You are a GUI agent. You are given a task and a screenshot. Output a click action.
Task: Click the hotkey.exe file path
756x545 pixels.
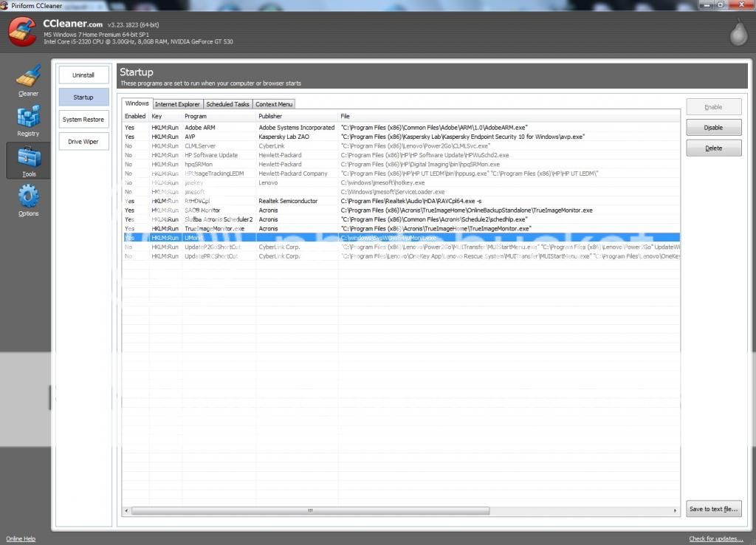tap(383, 183)
